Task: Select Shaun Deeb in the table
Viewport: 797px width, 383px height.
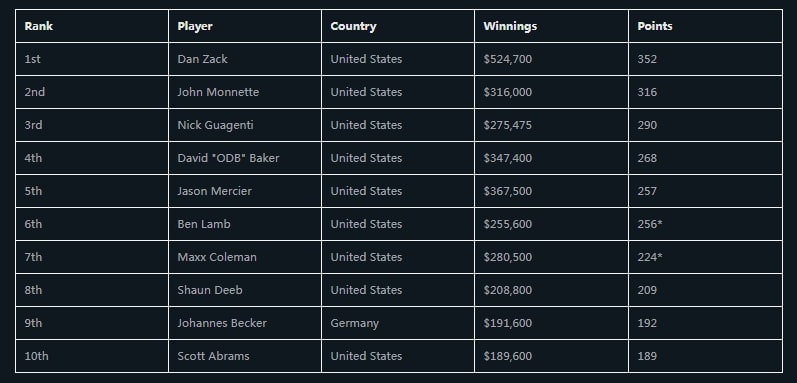Action: tap(210, 290)
